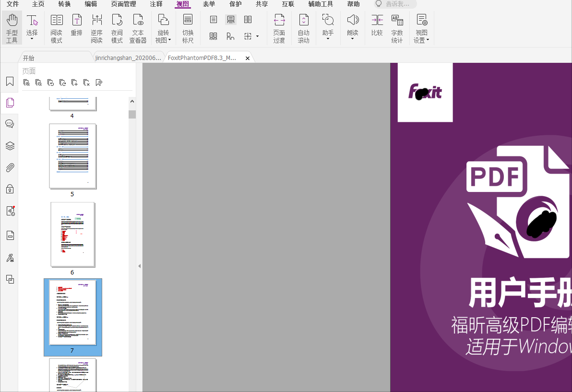
Task: Toggle the 切换标尺 ruler display
Action: (188, 28)
